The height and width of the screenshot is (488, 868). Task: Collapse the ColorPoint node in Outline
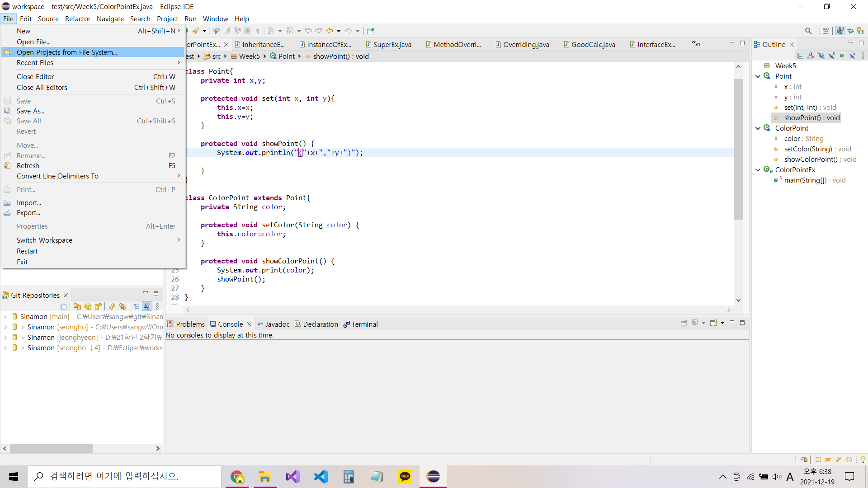tap(758, 128)
